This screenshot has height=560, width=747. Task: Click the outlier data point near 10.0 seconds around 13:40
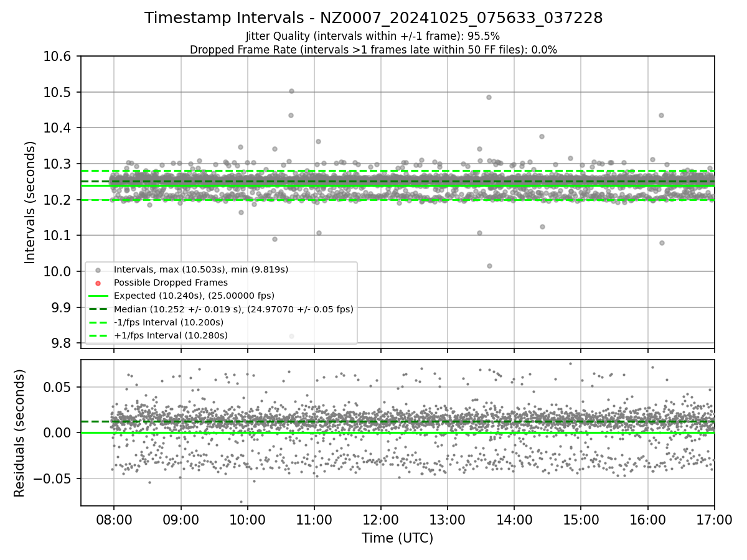(x=489, y=266)
